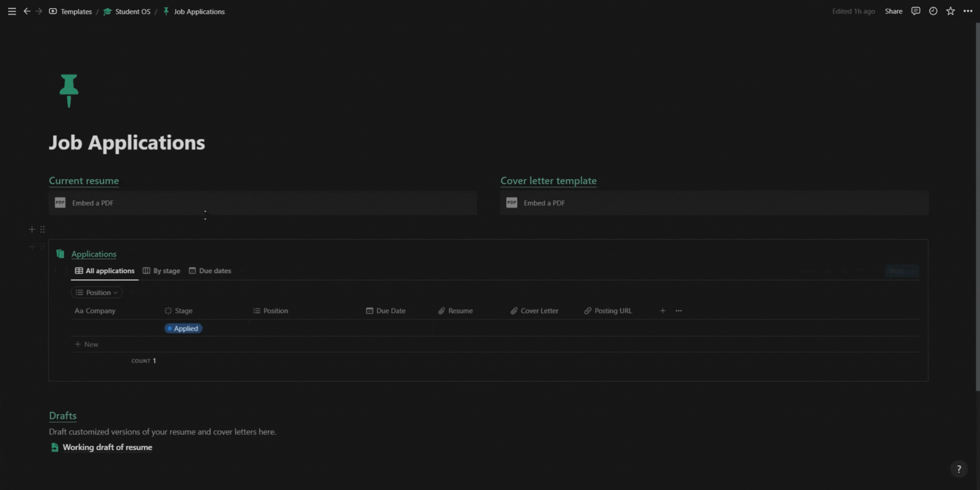980x490 pixels.
Task: Click the Share button
Action: pyautogui.click(x=893, y=11)
